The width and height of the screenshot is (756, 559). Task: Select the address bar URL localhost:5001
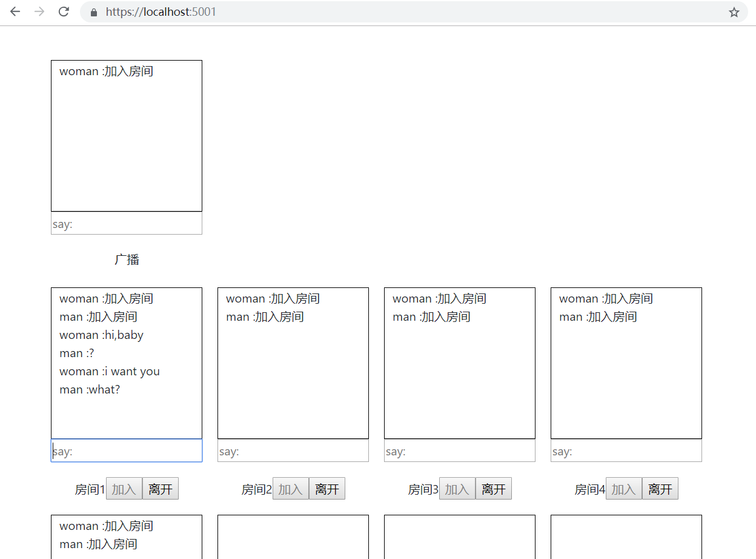pyautogui.click(x=161, y=12)
